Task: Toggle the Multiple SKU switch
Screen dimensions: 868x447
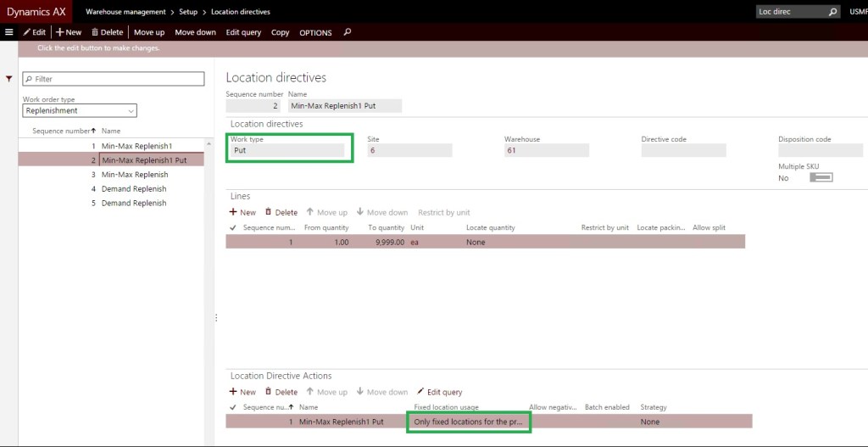Action: tap(821, 177)
